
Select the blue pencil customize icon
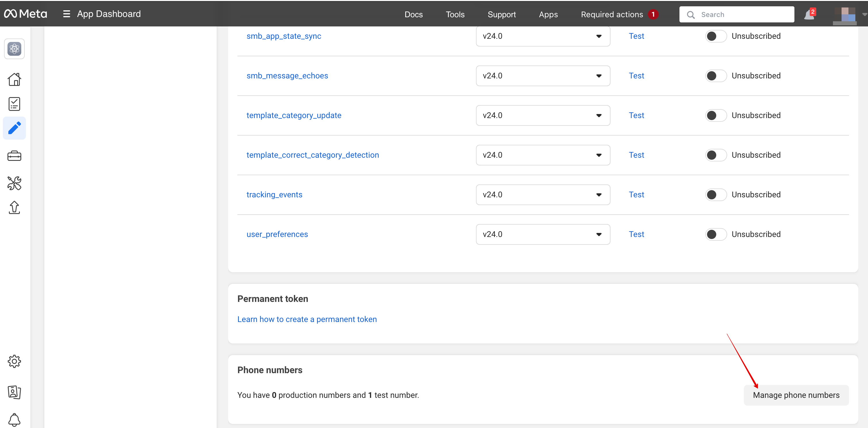[x=14, y=128]
